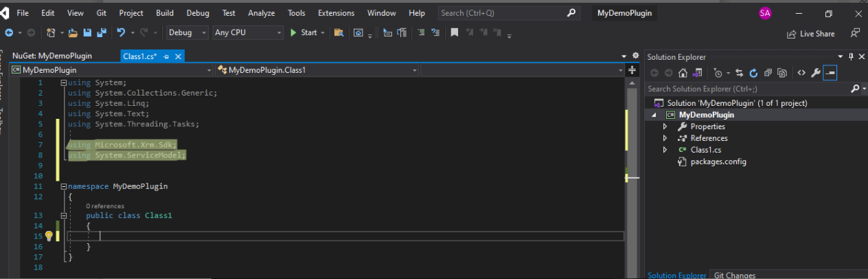Viewport: 868px width, 279px height.
Task: Expand the References node
Action: click(665, 138)
